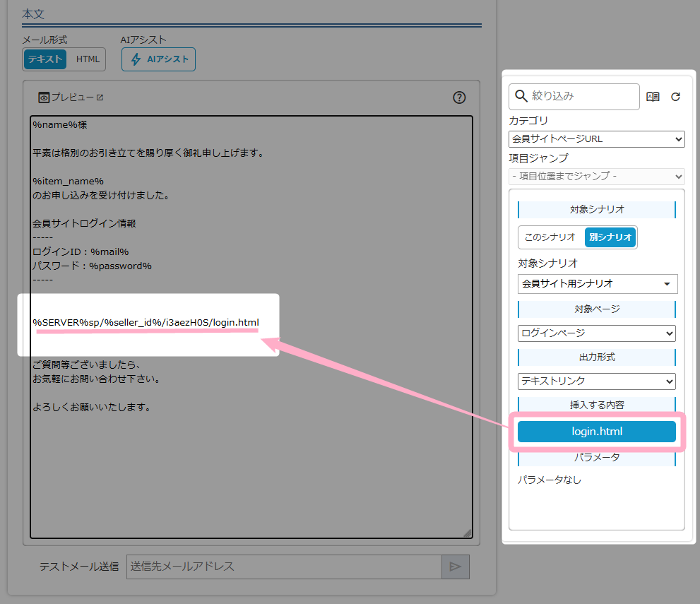Insert login.html via the blue button
This screenshot has height=604, width=700.
pos(596,432)
